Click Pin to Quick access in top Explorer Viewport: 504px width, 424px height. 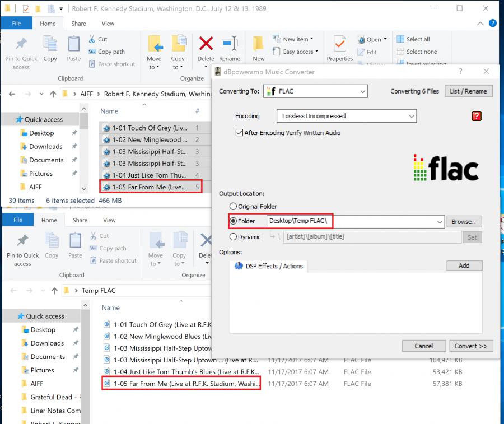(x=21, y=53)
